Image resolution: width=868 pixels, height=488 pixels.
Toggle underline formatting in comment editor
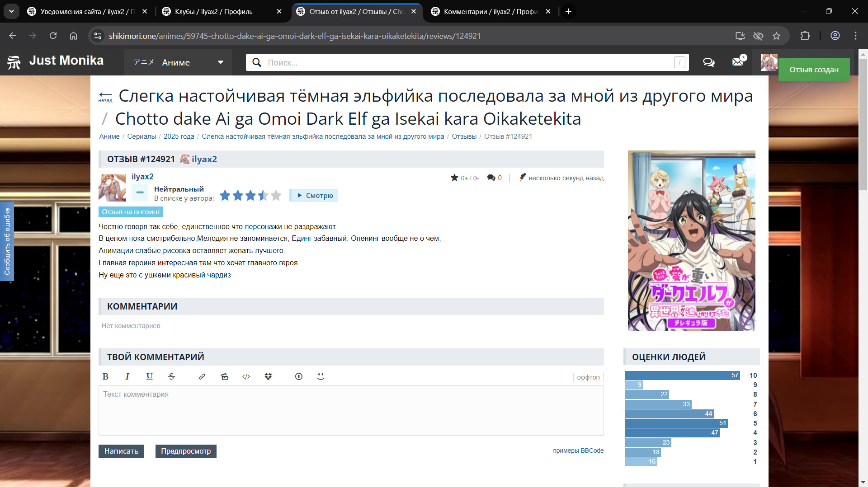[150, 376]
